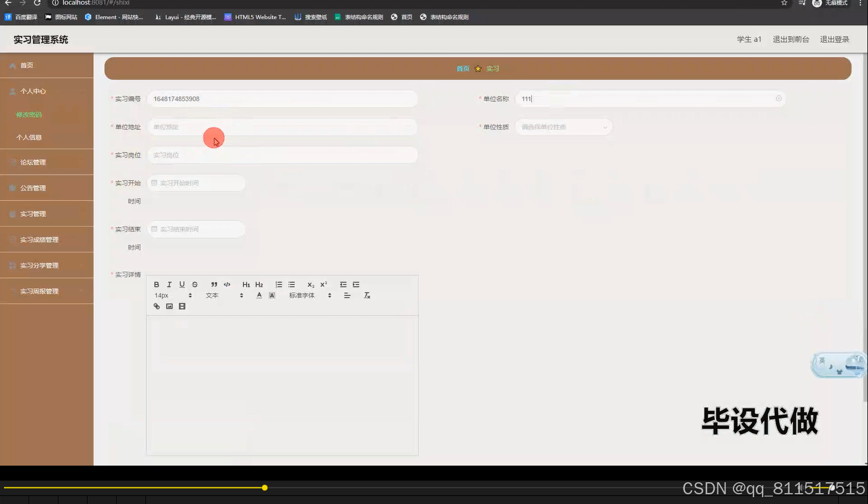Click 退出登录 in the header

coord(834,40)
